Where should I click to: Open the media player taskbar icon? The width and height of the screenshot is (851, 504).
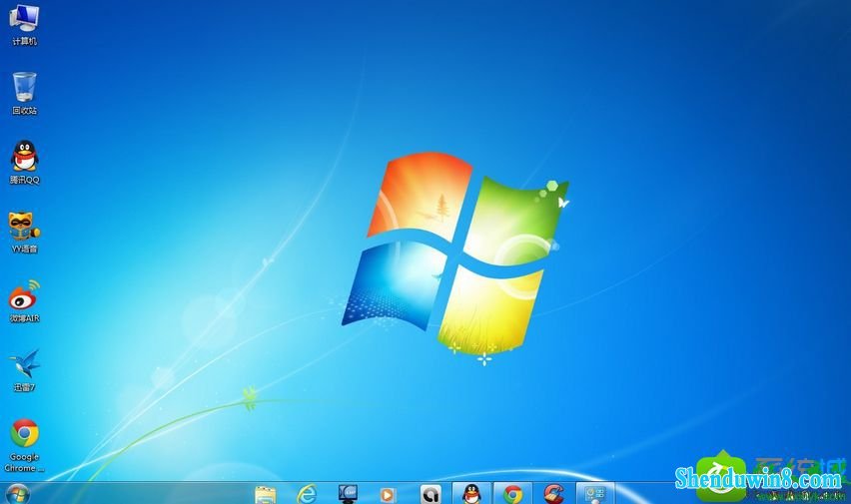[x=389, y=495]
